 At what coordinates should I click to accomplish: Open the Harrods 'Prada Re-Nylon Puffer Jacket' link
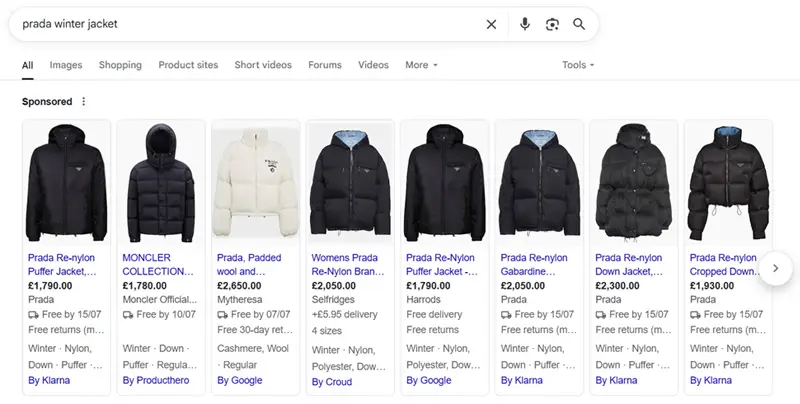(442, 265)
